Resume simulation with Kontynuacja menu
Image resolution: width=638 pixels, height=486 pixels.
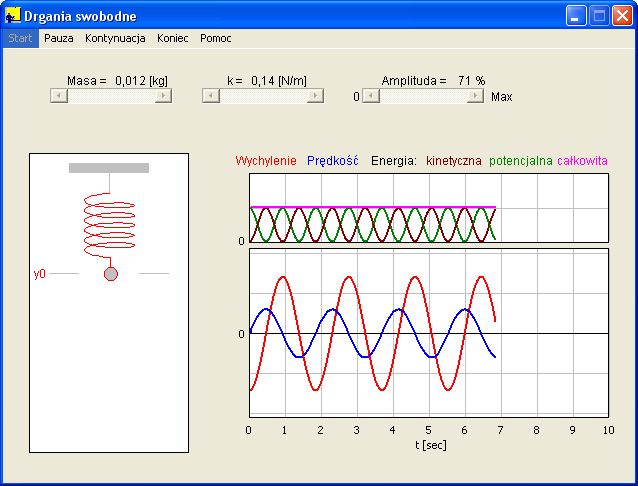click(x=115, y=38)
